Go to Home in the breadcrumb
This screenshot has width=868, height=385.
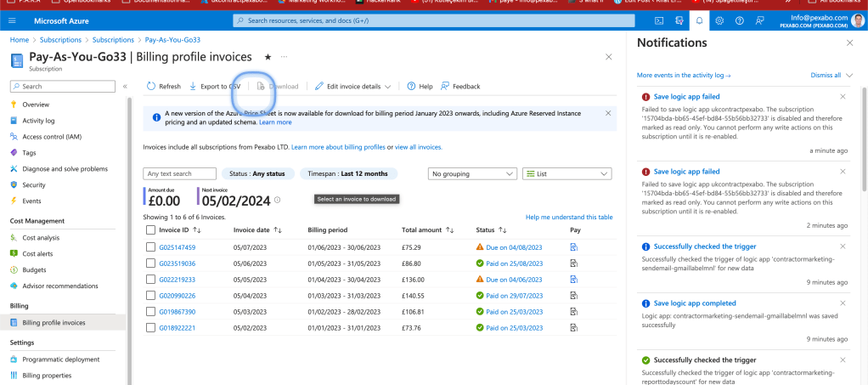19,40
